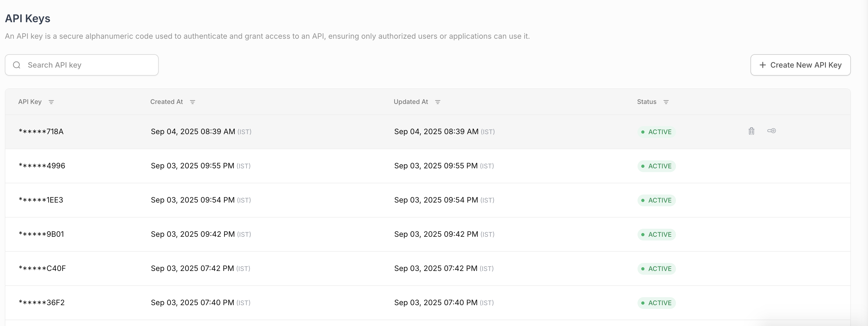Click the Status column header label
Image resolution: width=868 pixels, height=326 pixels.
point(646,102)
